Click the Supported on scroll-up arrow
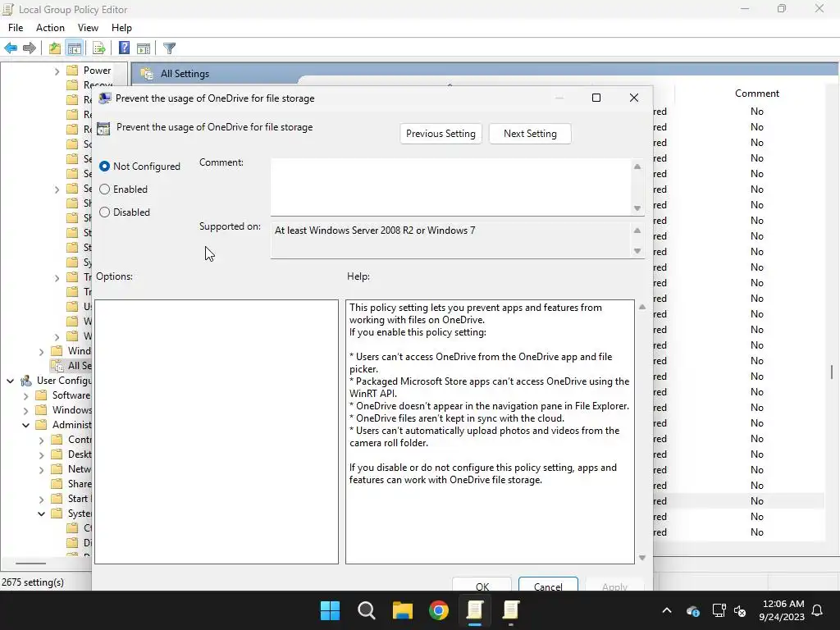 637,231
